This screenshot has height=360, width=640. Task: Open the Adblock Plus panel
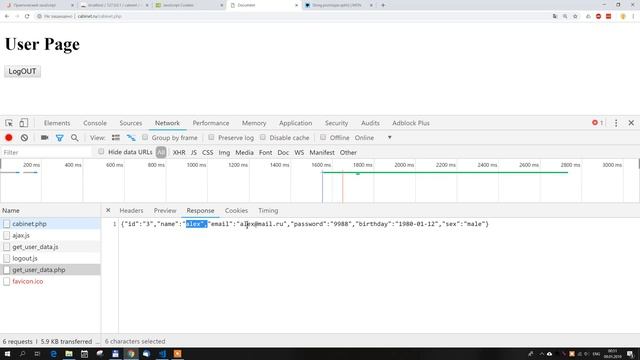click(411, 123)
